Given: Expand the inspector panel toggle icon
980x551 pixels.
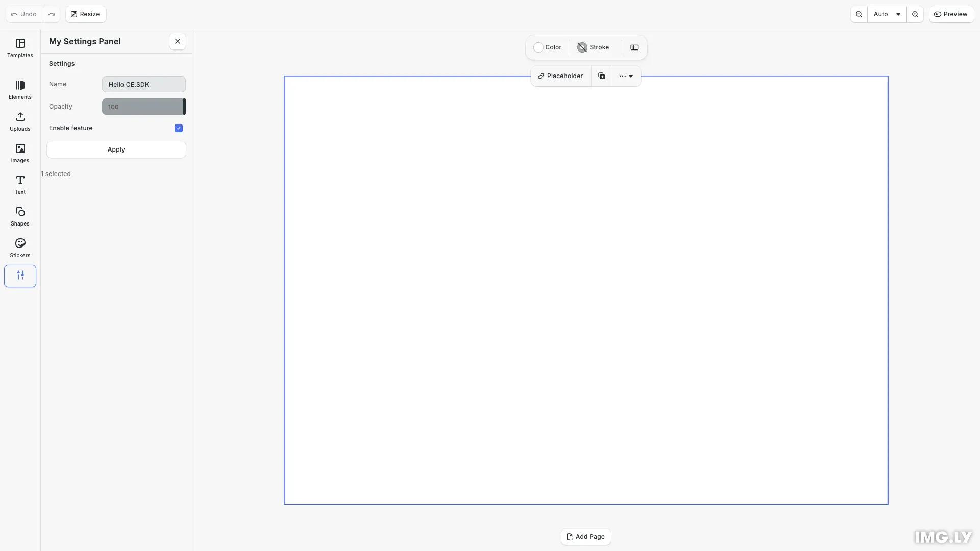Looking at the screenshot, I should [634, 47].
